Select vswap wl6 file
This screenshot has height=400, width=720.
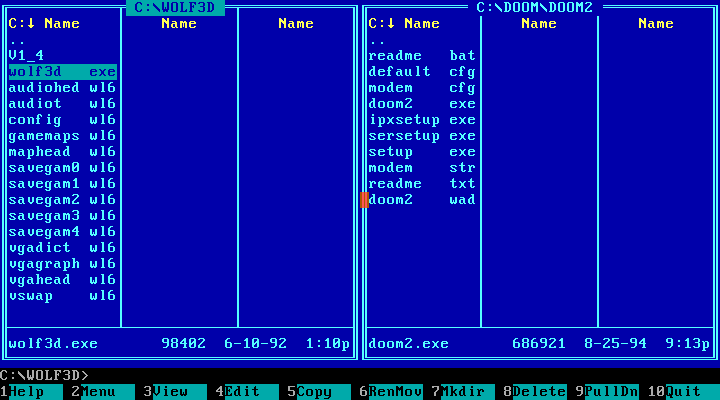pos(62,296)
